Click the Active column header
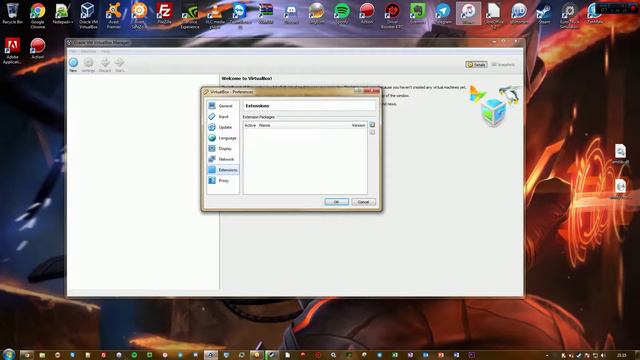 250,125
